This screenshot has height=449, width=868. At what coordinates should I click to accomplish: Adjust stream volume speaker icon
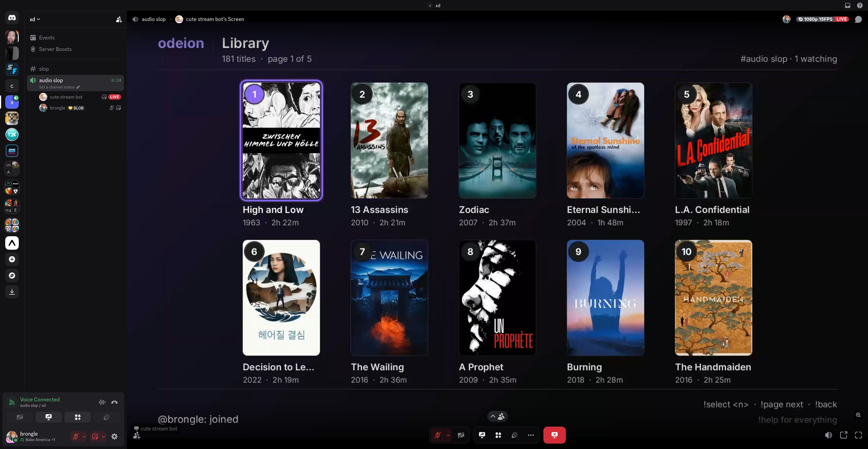click(828, 435)
